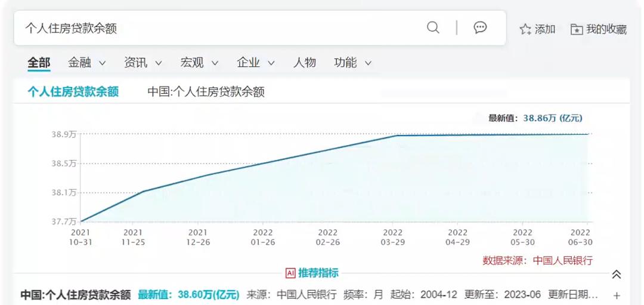Click the 38.1万 y-axis label
Screen dimensions: 644x305
tap(64, 192)
